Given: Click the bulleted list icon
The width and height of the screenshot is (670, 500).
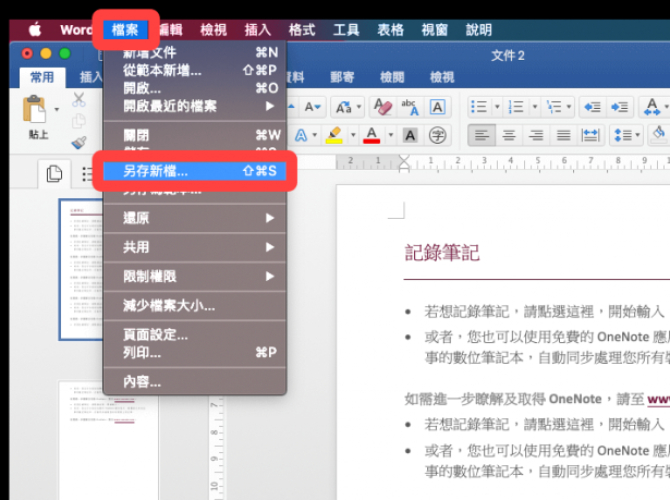Looking at the screenshot, I should pos(479,107).
